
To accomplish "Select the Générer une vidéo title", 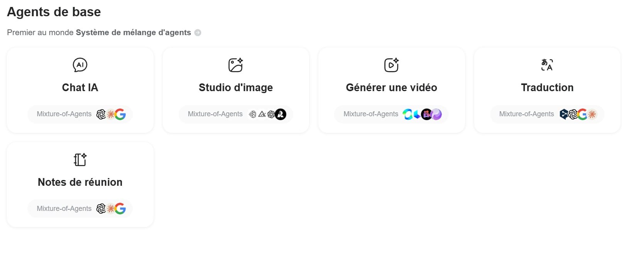I will pyautogui.click(x=391, y=88).
